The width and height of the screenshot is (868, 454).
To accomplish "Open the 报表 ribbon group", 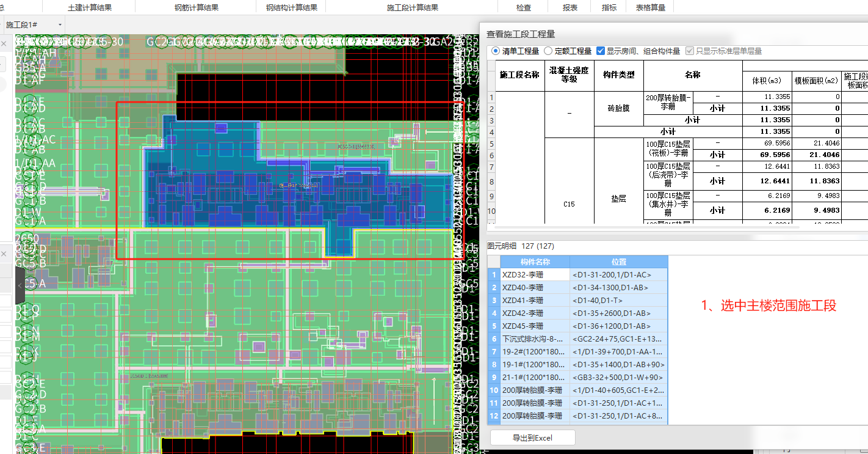I will 570,7.
